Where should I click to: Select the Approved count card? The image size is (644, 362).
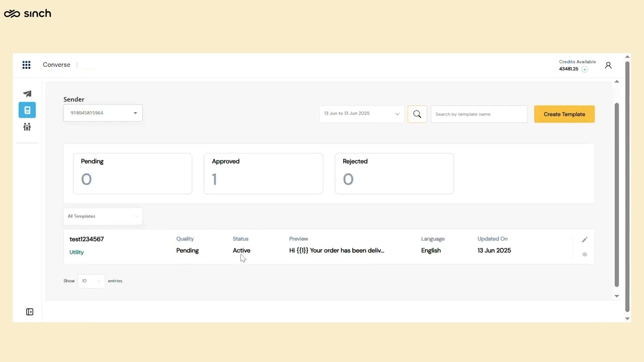click(x=264, y=173)
